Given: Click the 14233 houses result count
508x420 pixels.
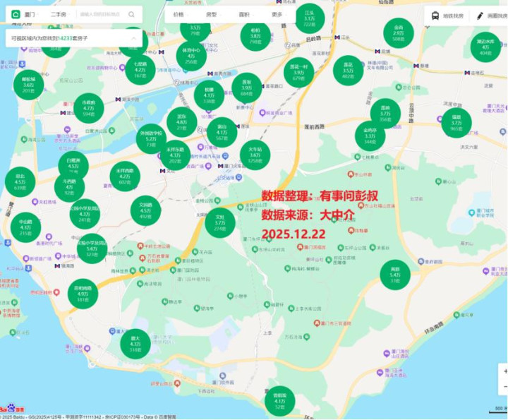Looking at the screenshot, I should pos(65,38).
